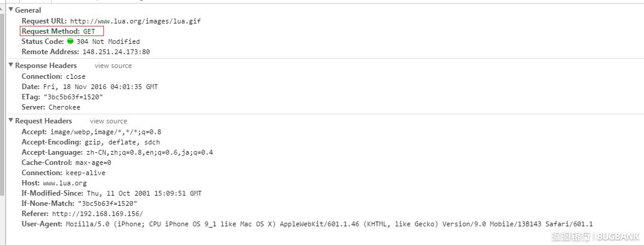Click the User-Agent Mozilla/5.0 string

point(329,225)
